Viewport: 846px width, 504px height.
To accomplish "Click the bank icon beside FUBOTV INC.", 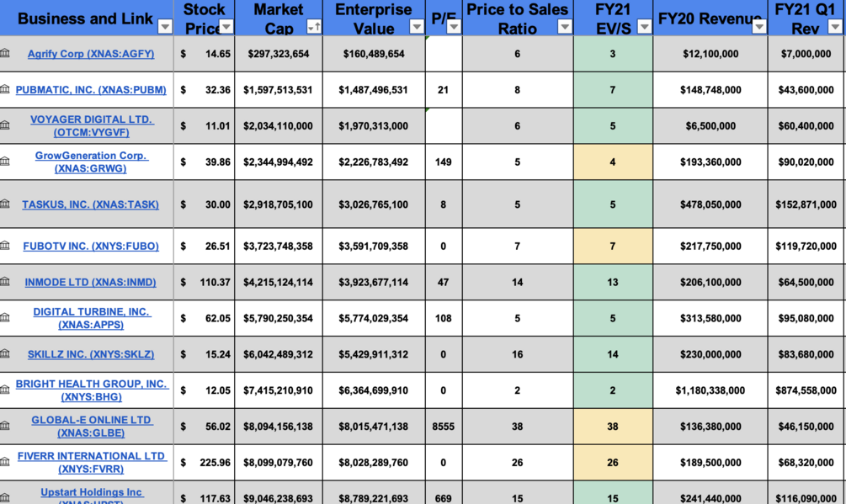I will (5, 245).
